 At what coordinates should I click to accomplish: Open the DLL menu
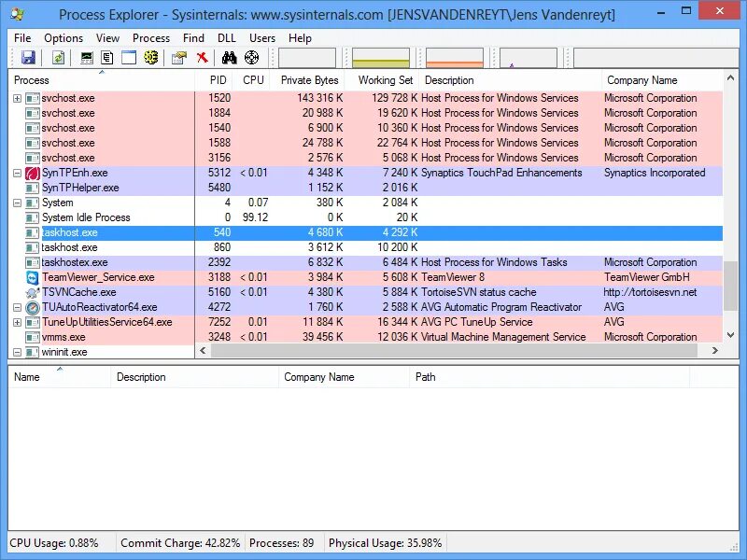coord(227,38)
